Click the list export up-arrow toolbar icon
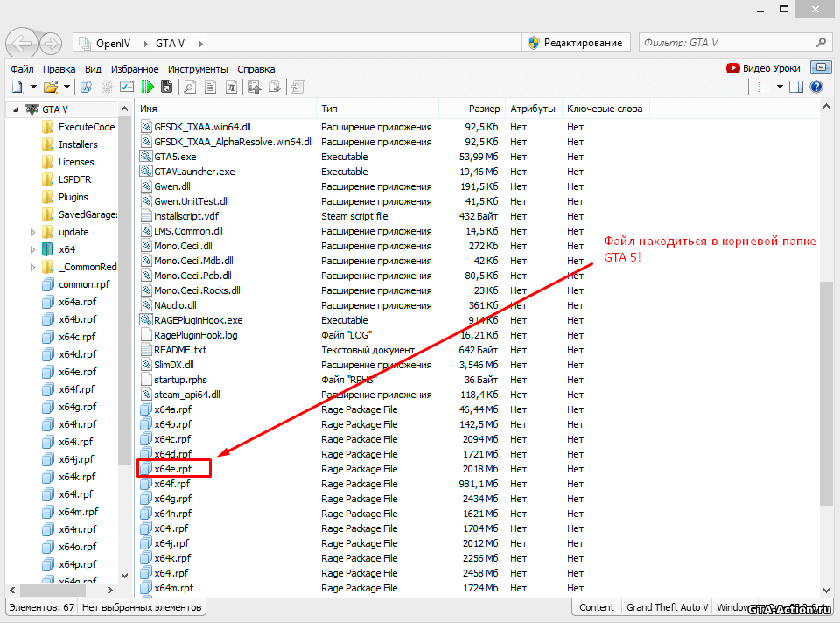The height and width of the screenshot is (623, 840). 255,87
